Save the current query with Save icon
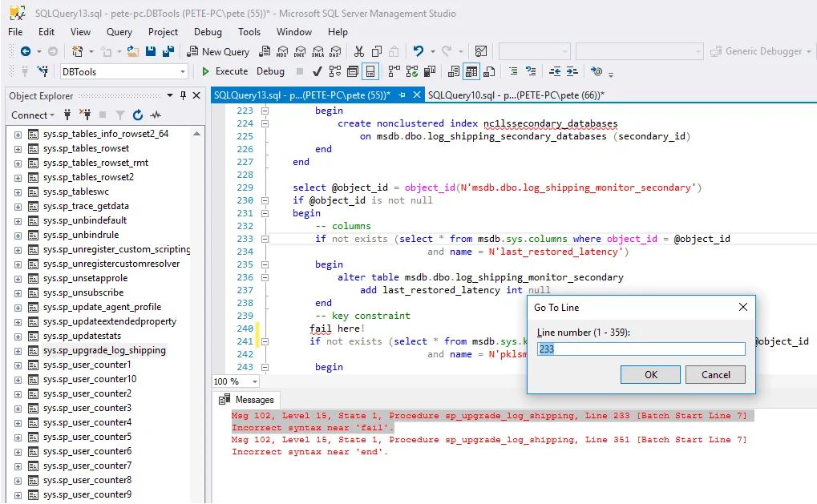The height and width of the screenshot is (504, 817). pos(151,51)
